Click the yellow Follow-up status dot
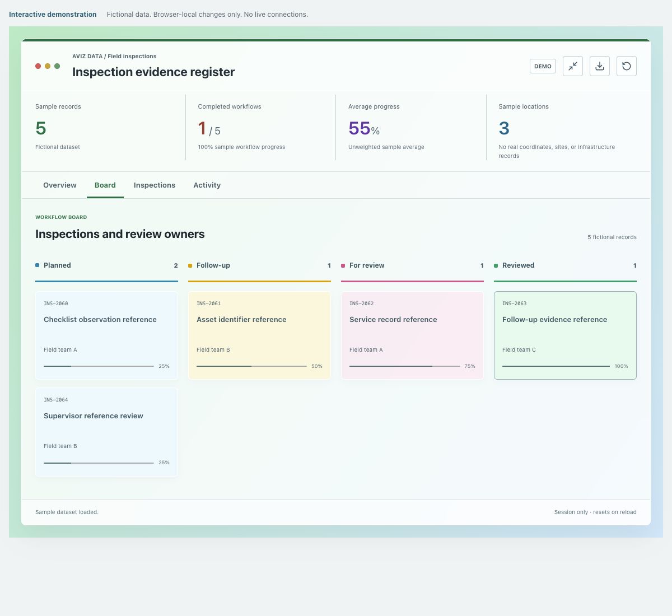The image size is (672, 616). (x=190, y=265)
